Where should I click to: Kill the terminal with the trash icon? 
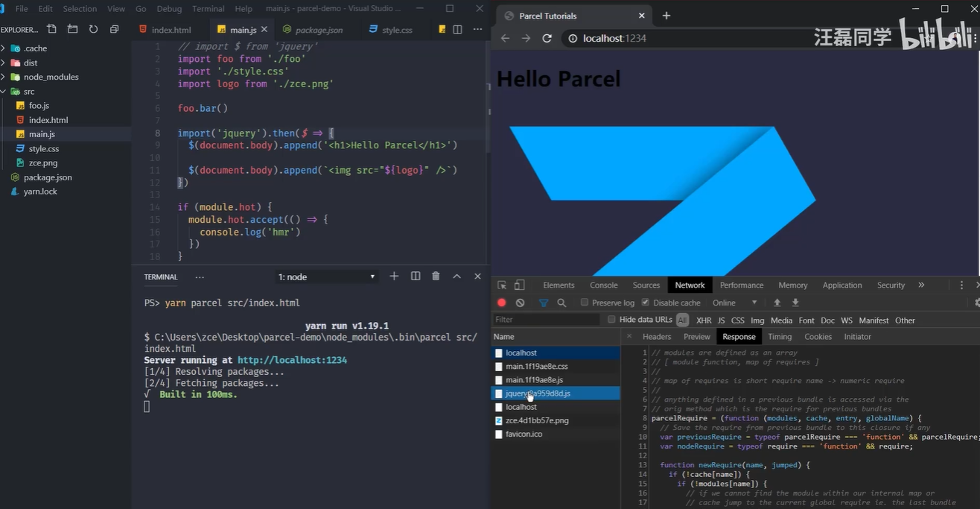click(x=436, y=276)
